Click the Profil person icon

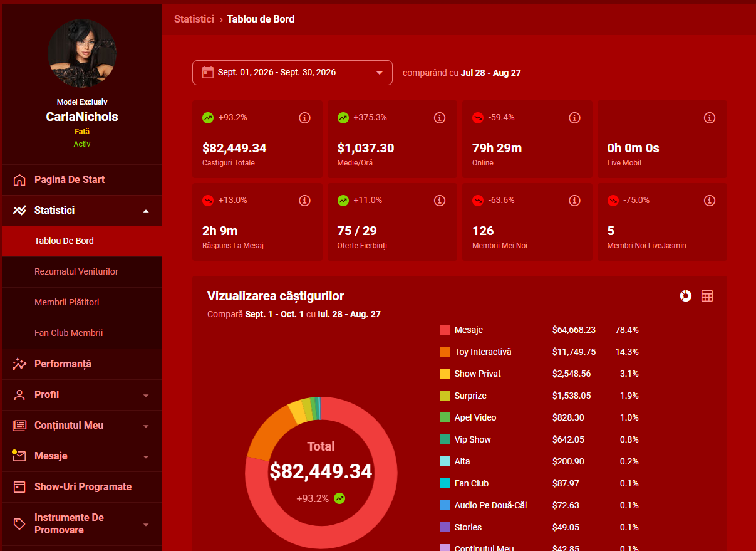(19, 395)
